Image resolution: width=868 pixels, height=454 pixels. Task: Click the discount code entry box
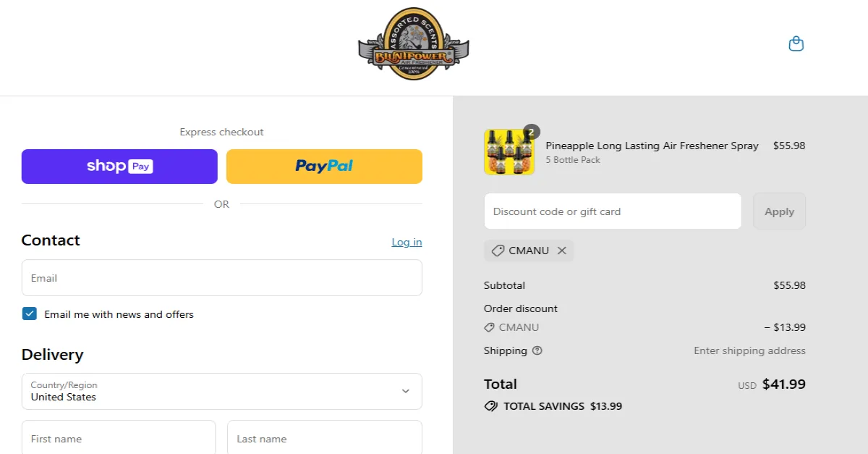[x=612, y=211]
